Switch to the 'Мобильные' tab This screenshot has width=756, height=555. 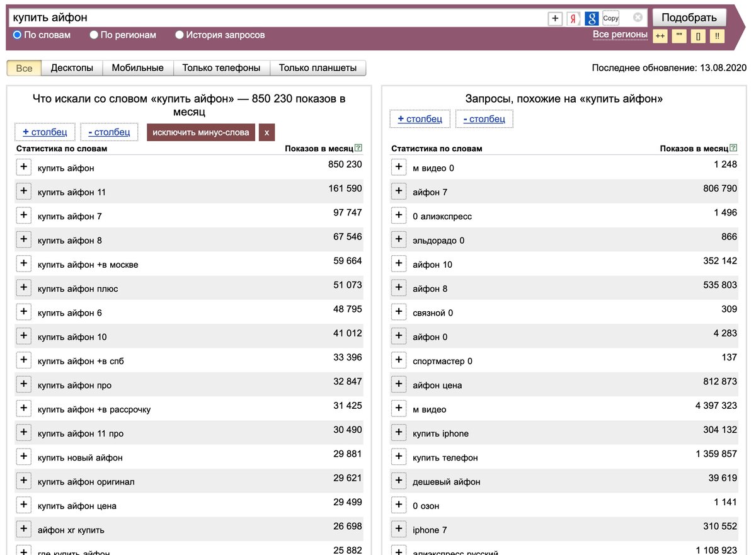pyautogui.click(x=138, y=68)
